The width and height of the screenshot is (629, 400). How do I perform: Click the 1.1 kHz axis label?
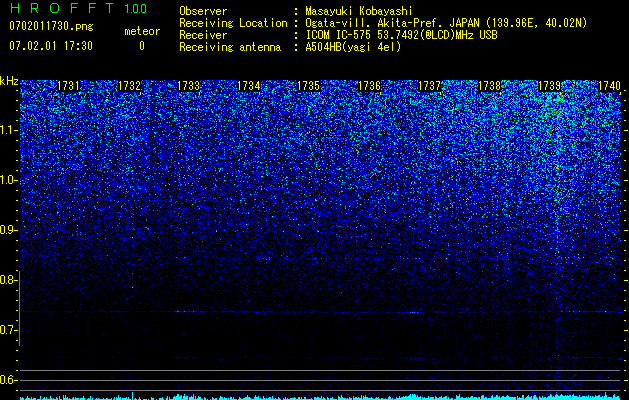pyautogui.click(x=9, y=130)
